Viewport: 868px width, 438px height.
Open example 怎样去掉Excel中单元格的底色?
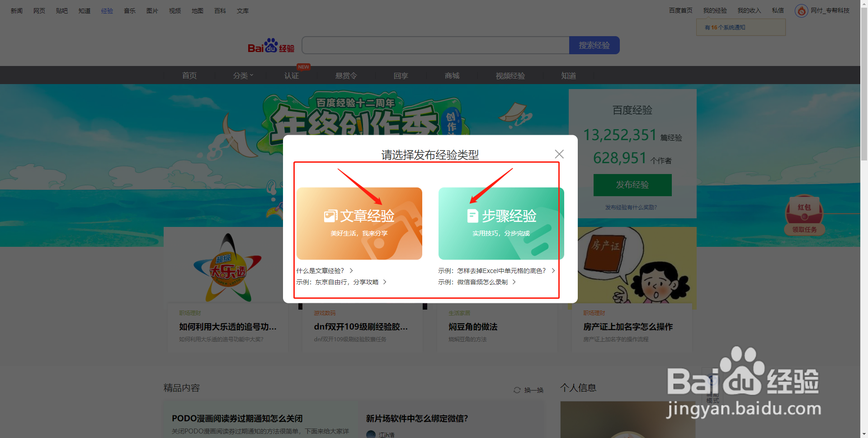click(492, 271)
